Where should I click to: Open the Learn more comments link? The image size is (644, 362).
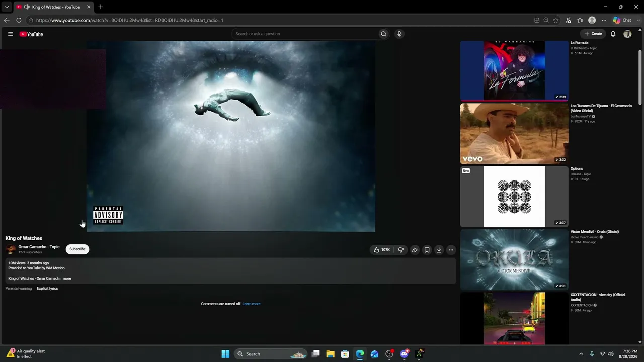(x=251, y=304)
